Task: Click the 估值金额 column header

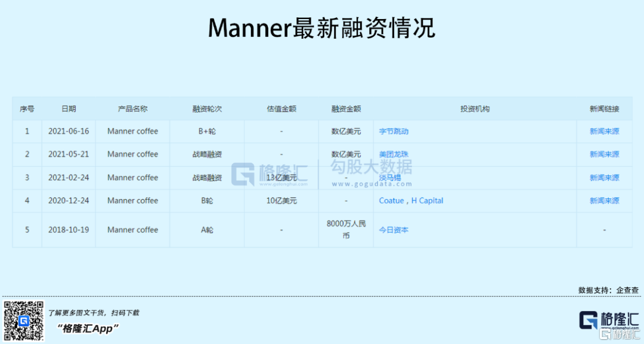Action: pos(281,109)
